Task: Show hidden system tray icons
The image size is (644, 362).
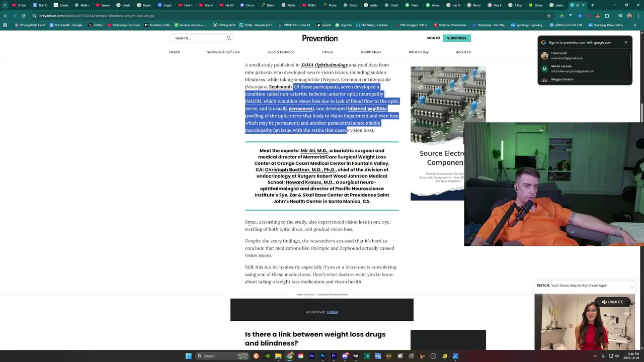Action: tap(595, 356)
